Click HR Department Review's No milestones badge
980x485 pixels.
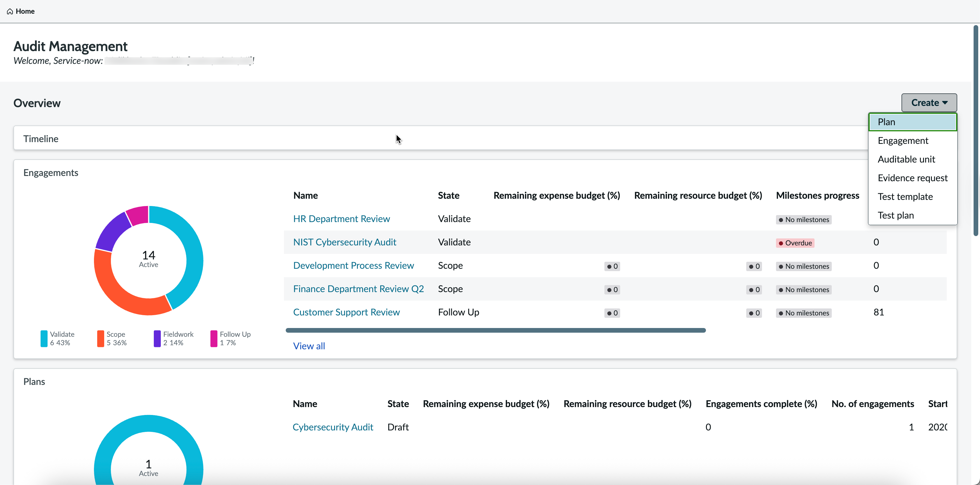(x=803, y=220)
